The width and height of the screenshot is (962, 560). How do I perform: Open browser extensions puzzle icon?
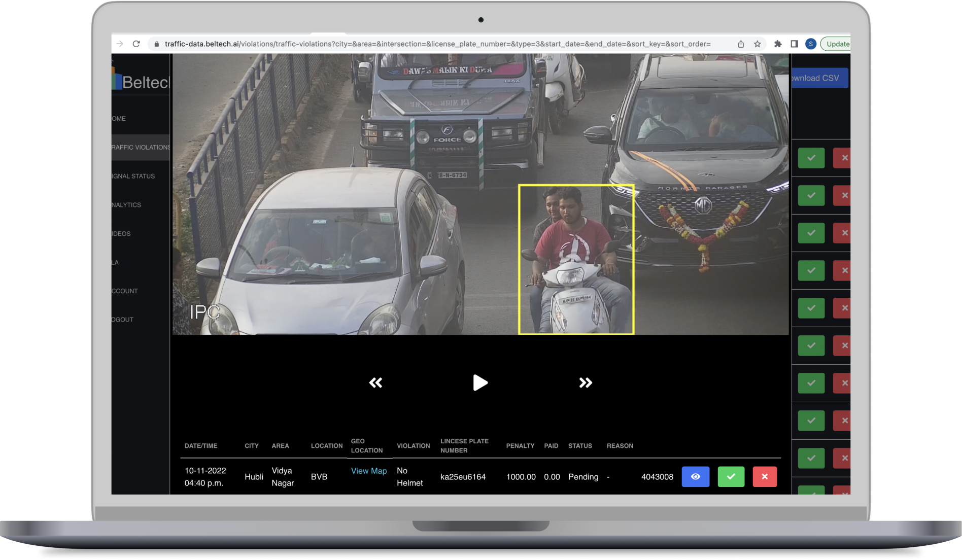778,44
